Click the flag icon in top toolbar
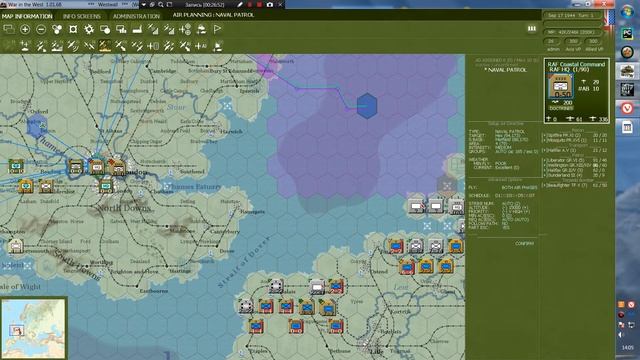The width and height of the screenshot is (640, 360). (x=217, y=29)
